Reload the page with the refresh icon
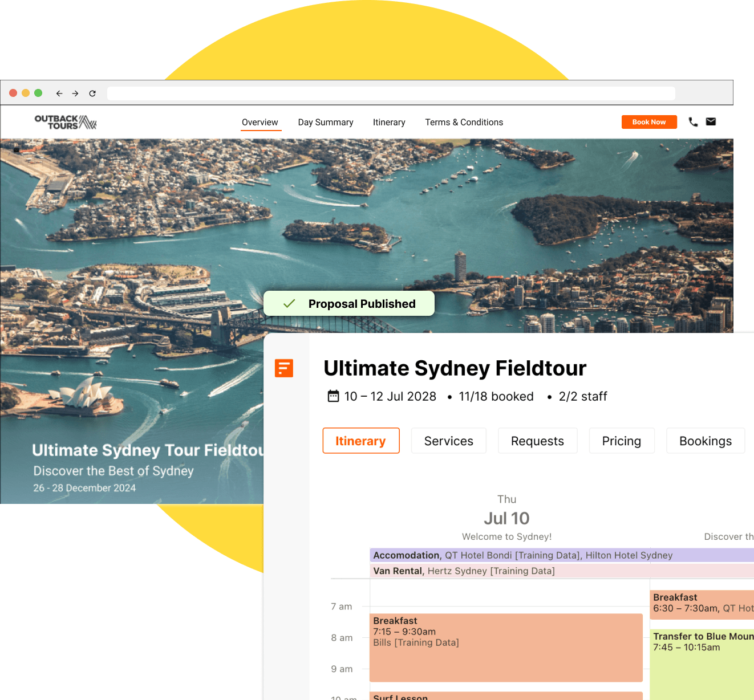Viewport: 754px width, 700px height. (x=92, y=93)
